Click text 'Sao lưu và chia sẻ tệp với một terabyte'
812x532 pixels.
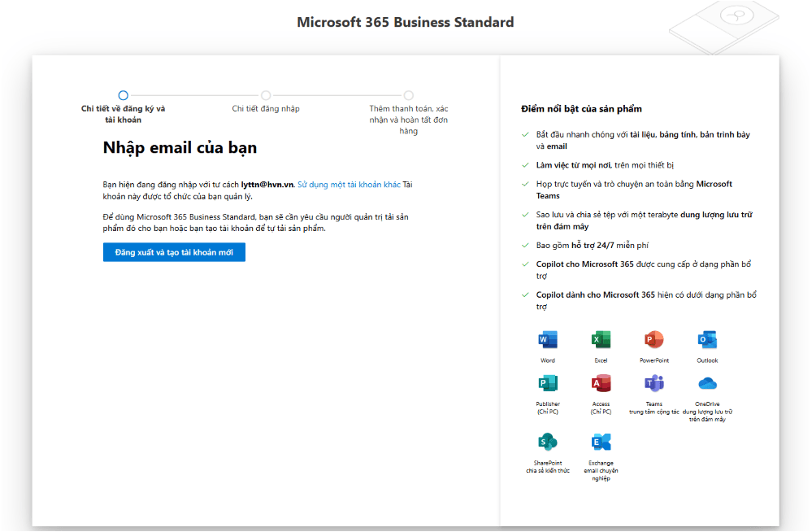[x=644, y=220]
